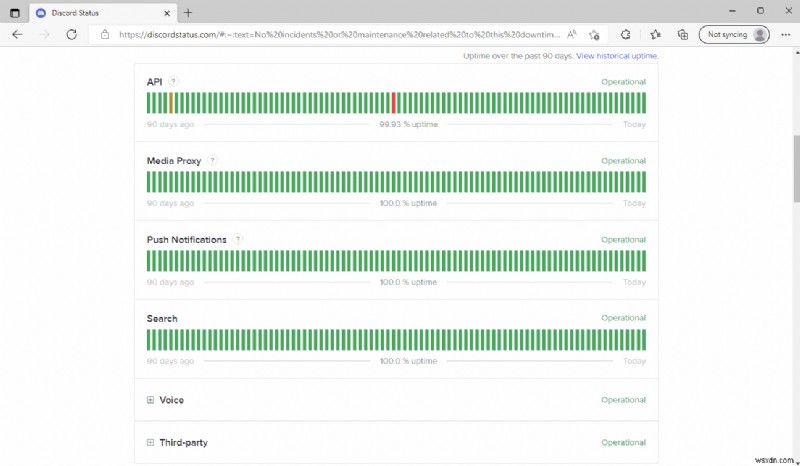Minimize the browser window
The height and width of the screenshot is (466, 800).
732,11
